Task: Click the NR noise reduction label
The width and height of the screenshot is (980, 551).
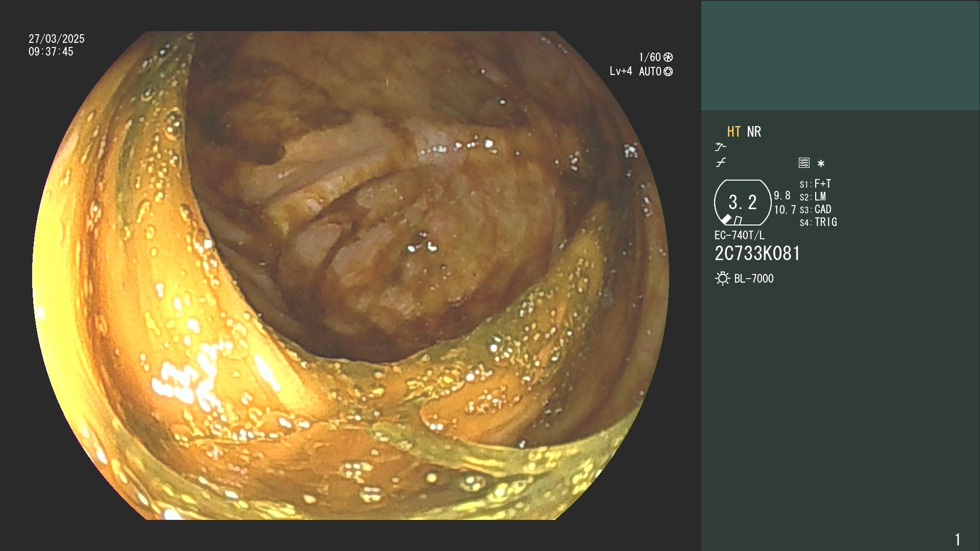Action: pos(754,132)
